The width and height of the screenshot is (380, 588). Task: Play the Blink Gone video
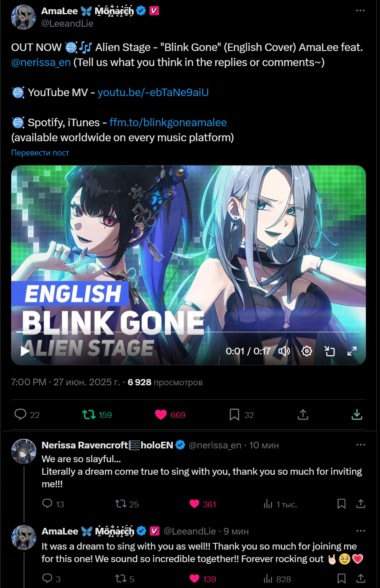click(x=25, y=351)
